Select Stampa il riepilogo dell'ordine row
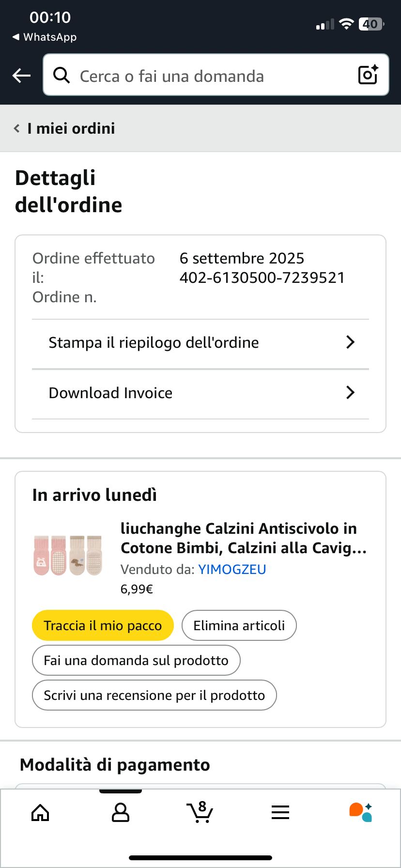Image resolution: width=401 pixels, height=868 pixels. point(200,343)
